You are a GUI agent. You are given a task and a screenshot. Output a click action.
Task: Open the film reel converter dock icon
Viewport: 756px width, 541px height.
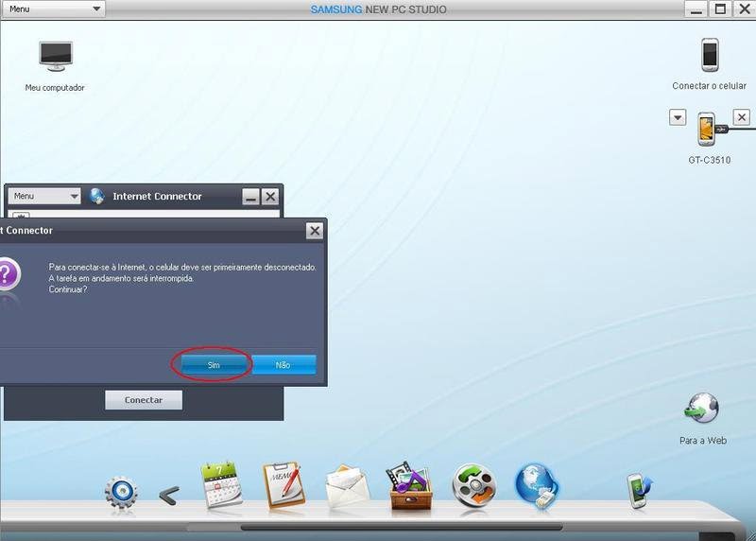[474, 485]
